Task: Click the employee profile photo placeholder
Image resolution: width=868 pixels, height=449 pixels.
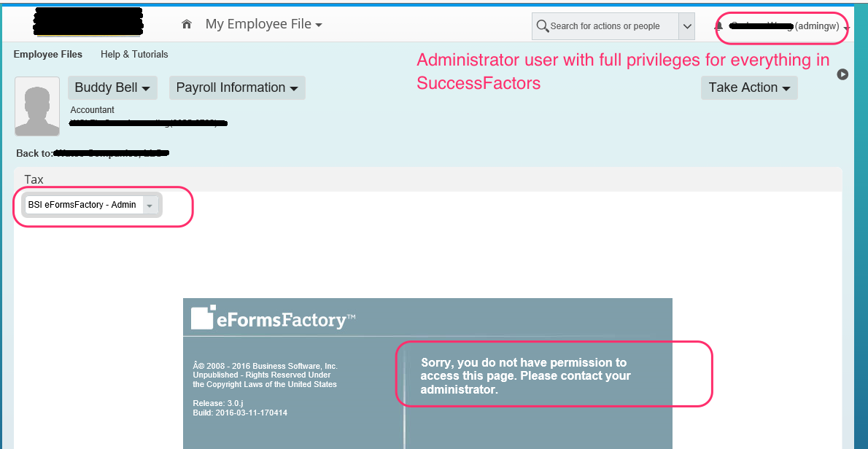Action: (37, 106)
